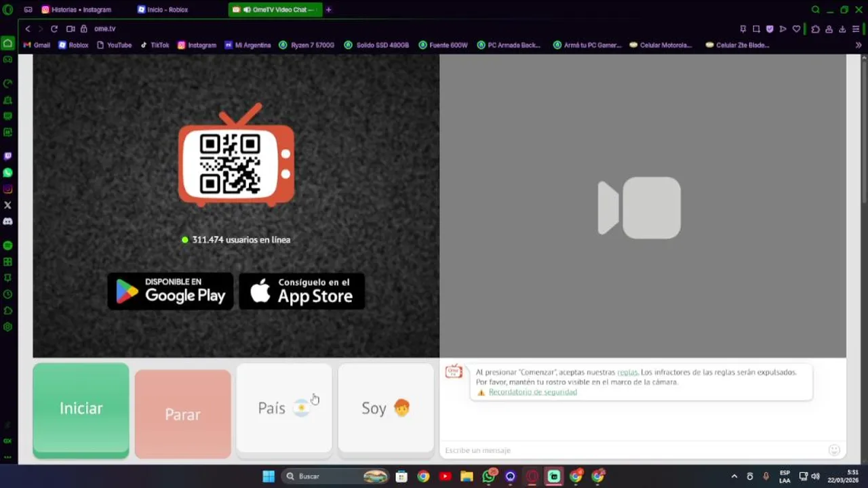Image resolution: width=868 pixels, height=488 pixels.
Task: Open the Windows Start menu
Action: (x=269, y=476)
